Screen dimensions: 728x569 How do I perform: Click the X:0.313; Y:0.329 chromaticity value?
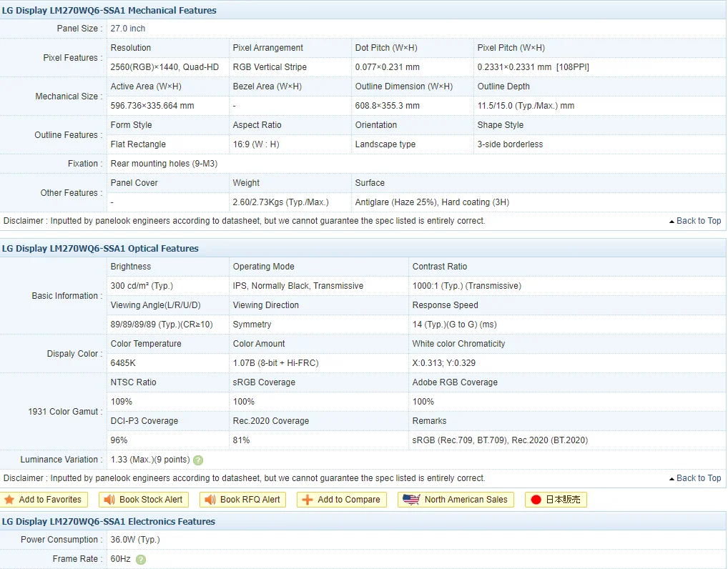click(x=444, y=362)
